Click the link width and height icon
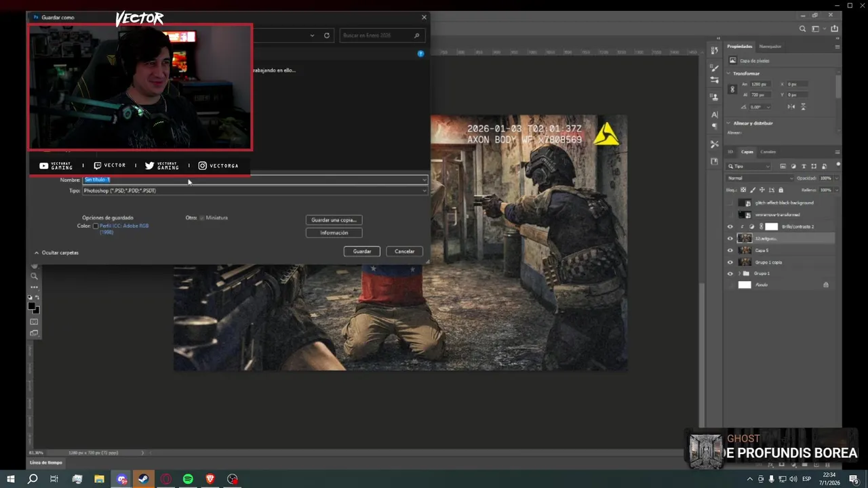This screenshot has height=488, width=868. [732, 89]
